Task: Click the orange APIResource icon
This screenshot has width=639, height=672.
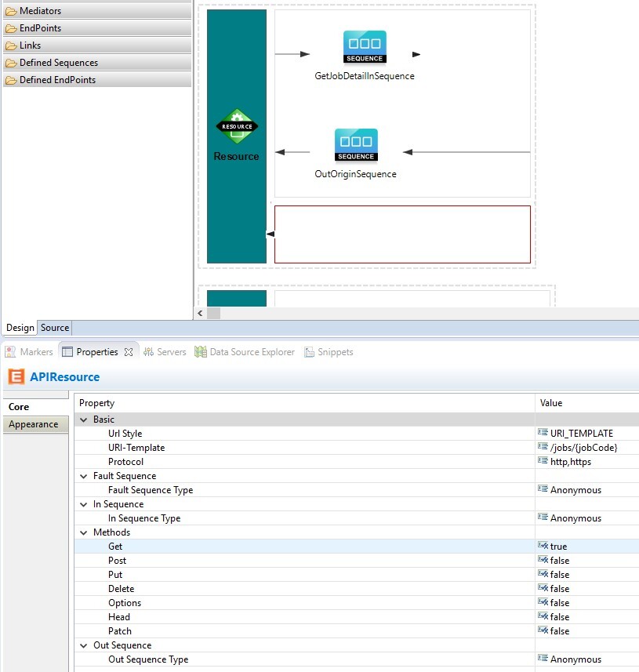Action: pyautogui.click(x=16, y=376)
